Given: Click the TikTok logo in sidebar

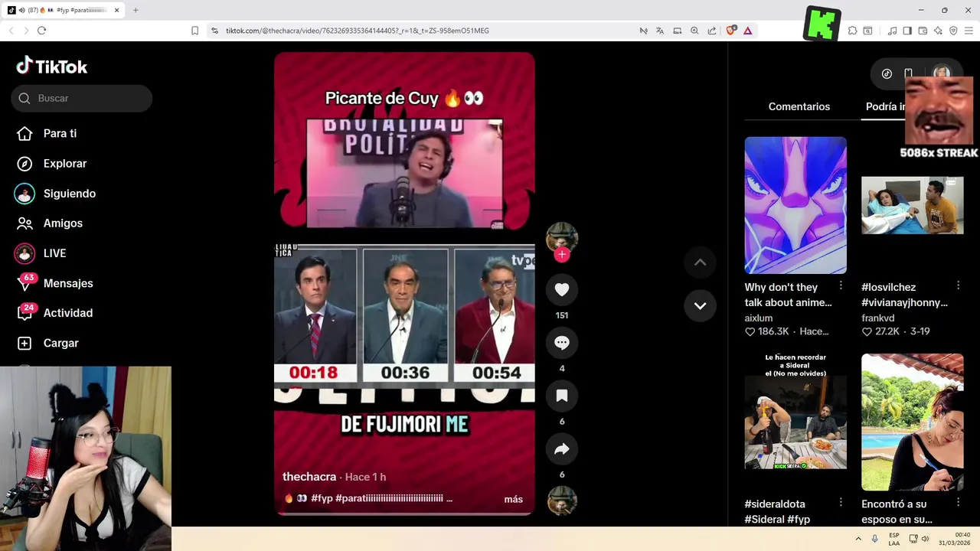Looking at the screenshot, I should [x=52, y=67].
